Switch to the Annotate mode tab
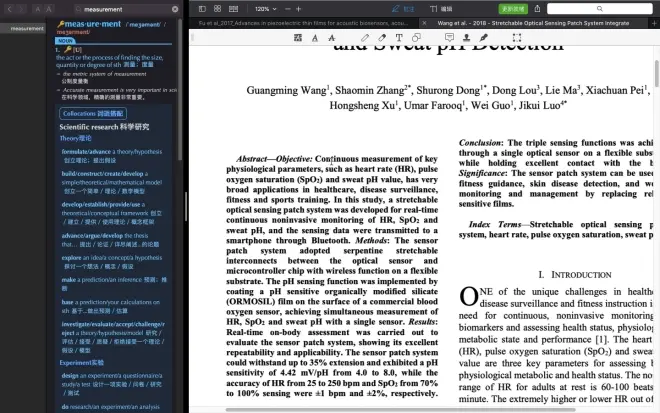This screenshot has width=660, height=413. click(403, 9)
